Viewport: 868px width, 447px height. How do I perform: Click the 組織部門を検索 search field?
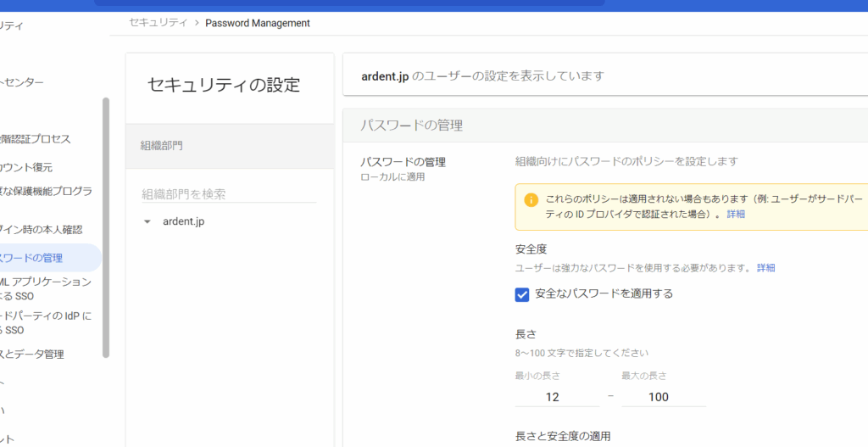pyautogui.click(x=229, y=194)
